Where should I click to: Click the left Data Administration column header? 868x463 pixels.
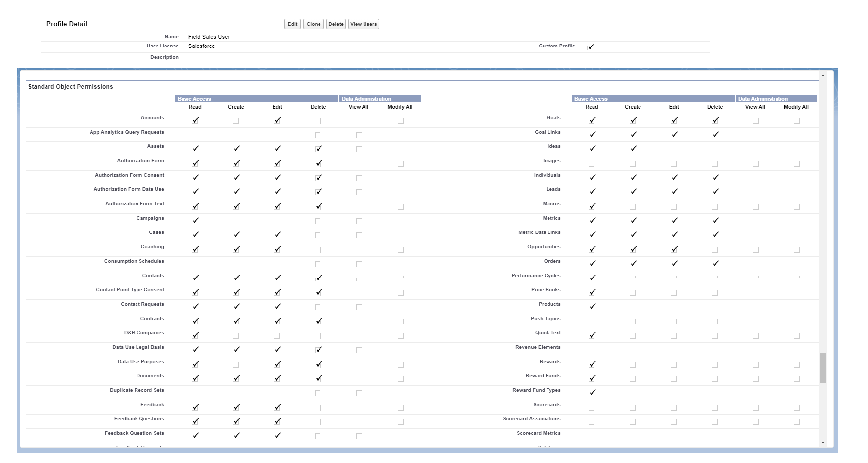380,99
